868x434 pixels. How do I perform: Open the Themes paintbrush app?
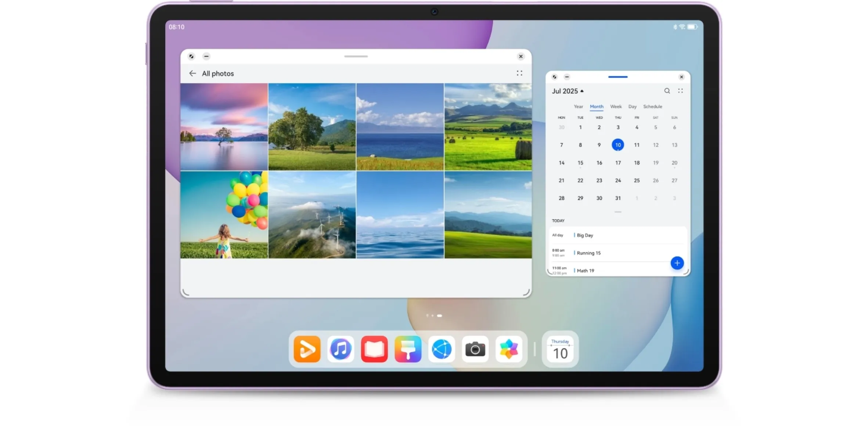pos(408,349)
